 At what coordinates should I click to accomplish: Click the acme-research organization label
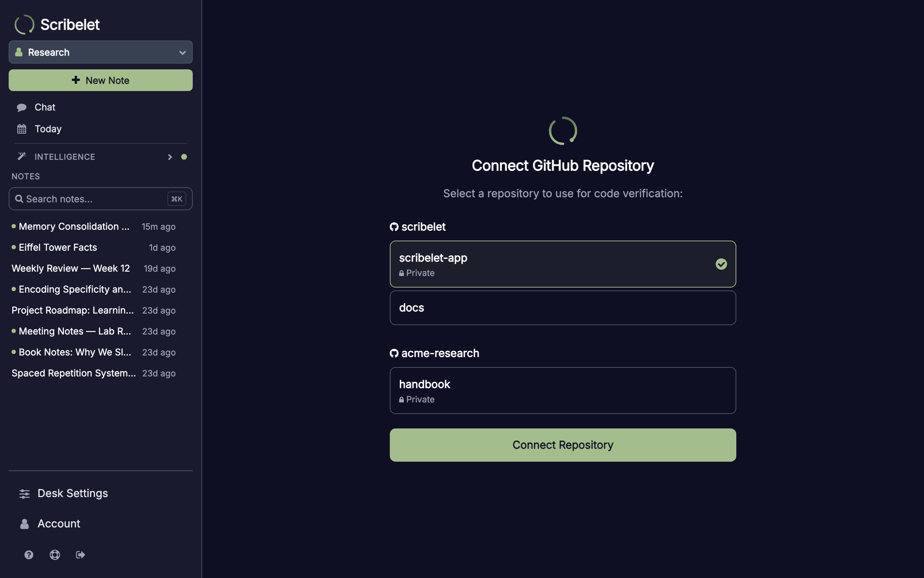pyautogui.click(x=440, y=353)
